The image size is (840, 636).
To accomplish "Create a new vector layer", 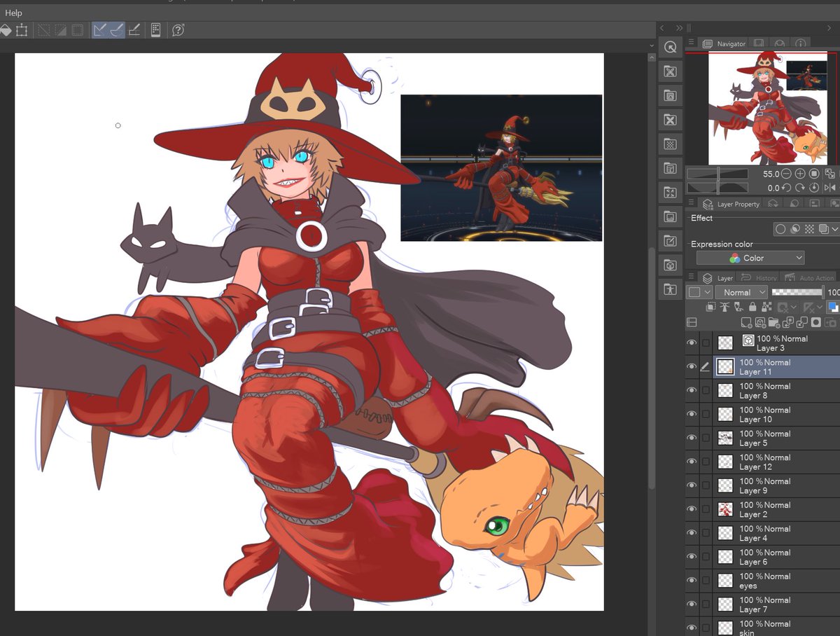I will [x=760, y=322].
